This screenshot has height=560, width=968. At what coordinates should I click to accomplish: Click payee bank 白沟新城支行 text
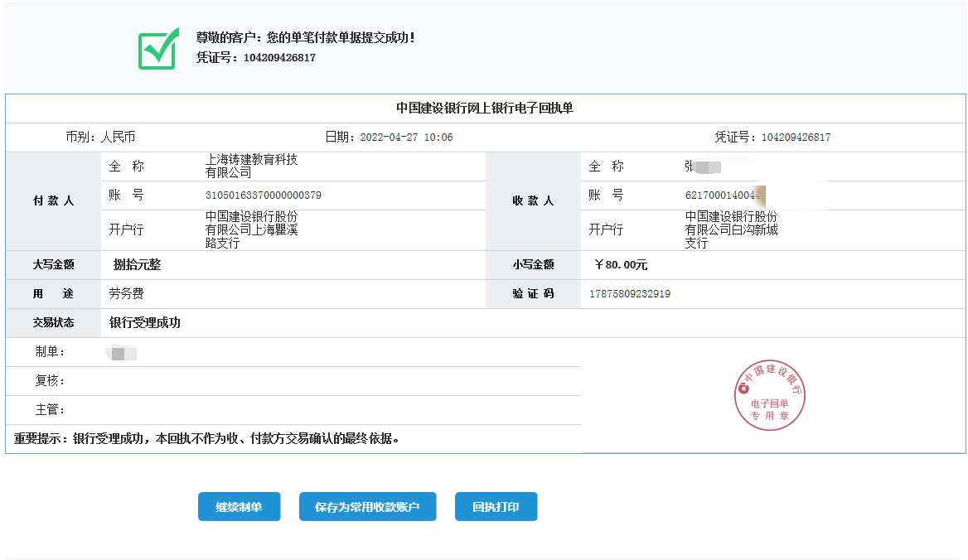click(x=731, y=229)
